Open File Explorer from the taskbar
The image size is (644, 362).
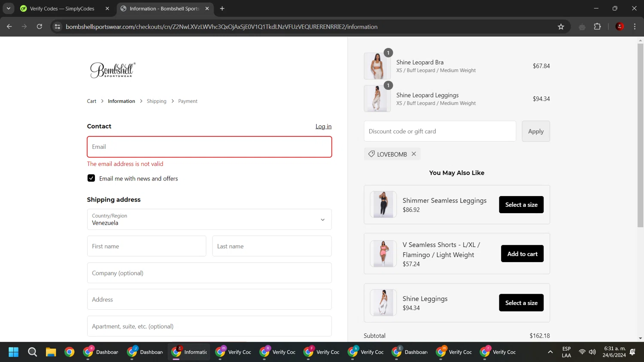[51, 352]
